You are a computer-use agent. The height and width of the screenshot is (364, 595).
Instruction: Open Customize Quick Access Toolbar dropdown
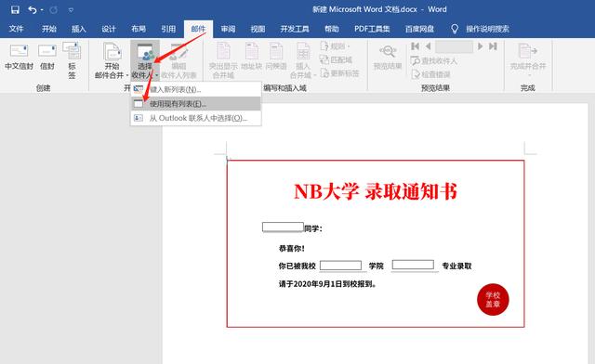[71, 10]
